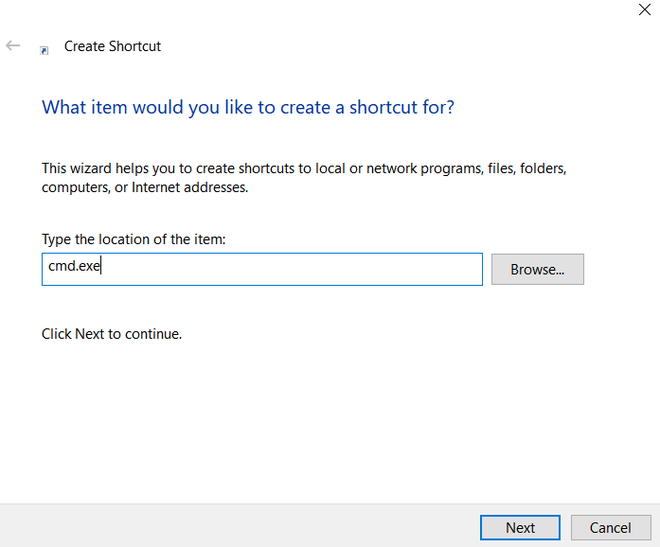
Task: Click the "computers, or Internet addresses." text line
Action: point(145,187)
